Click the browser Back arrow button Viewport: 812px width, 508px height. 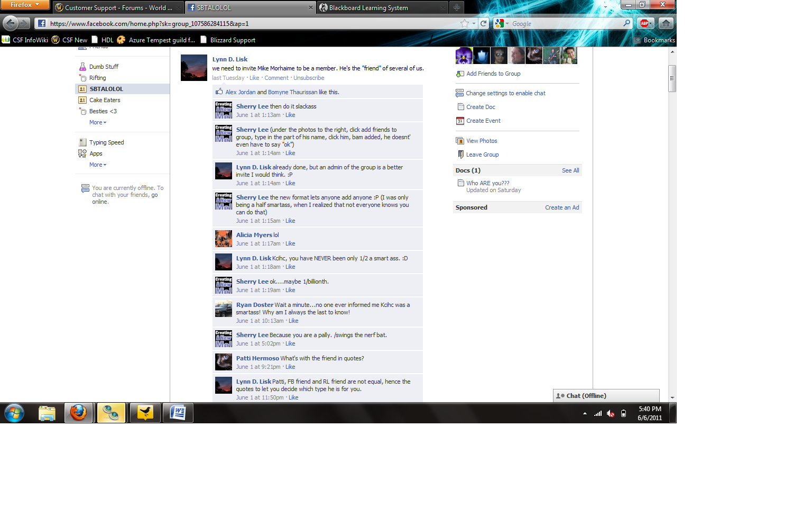pyautogui.click(x=11, y=23)
